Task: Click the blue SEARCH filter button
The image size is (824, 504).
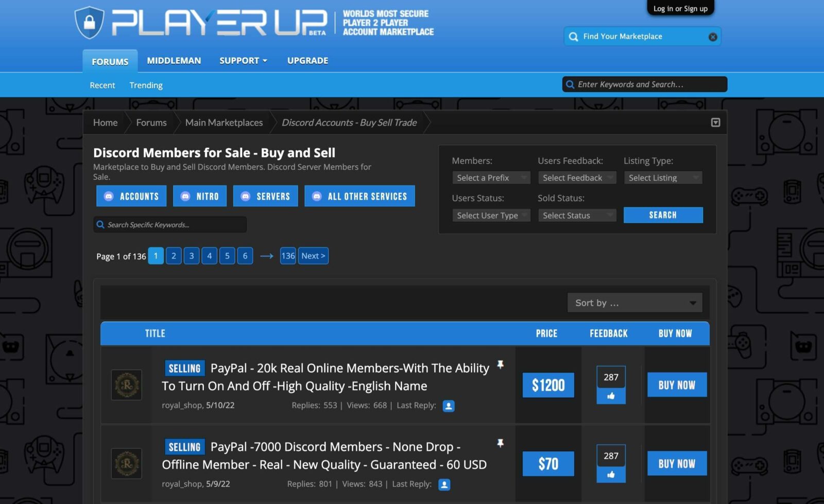Action: click(663, 215)
